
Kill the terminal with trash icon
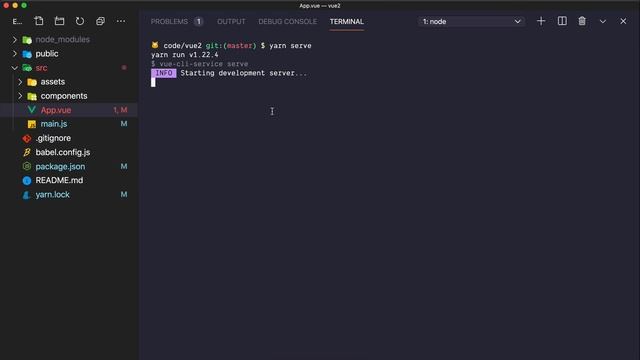coord(582,21)
